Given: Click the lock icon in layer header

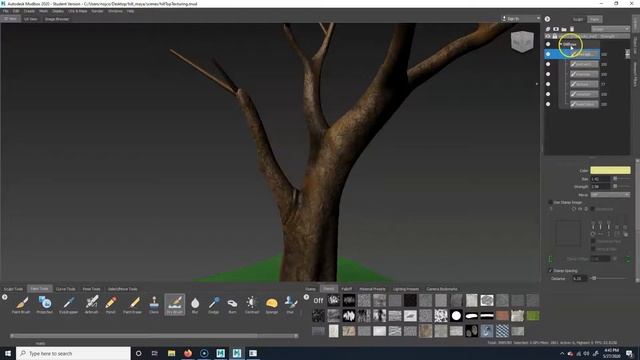Looking at the screenshot, I should pos(554,36).
